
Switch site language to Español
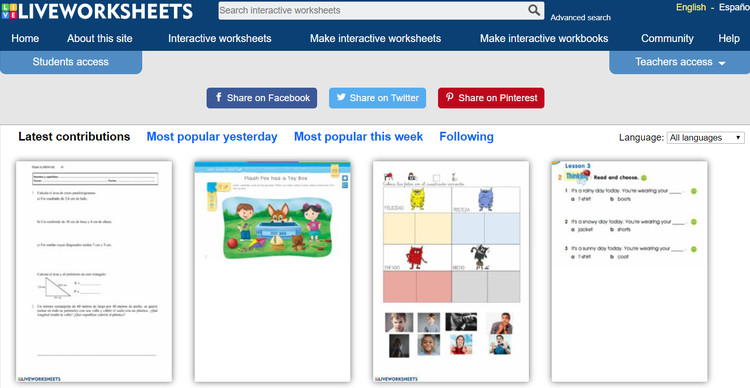coord(734,8)
